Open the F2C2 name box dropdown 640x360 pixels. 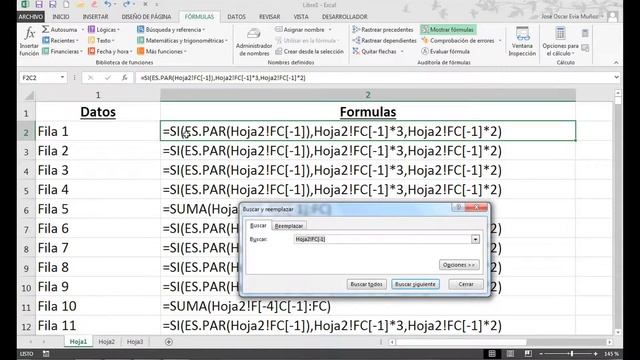[62, 78]
